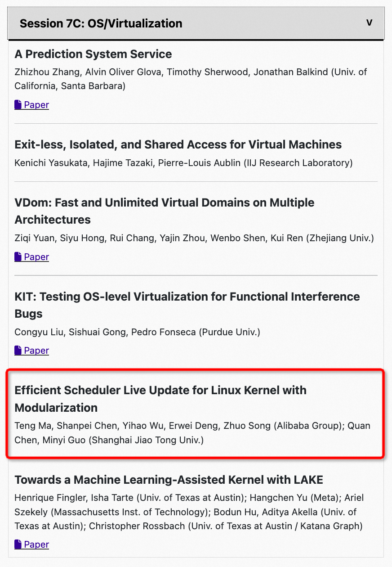Image resolution: width=392 pixels, height=567 pixels.
Task: Click the document icon next to LAKE's Paper link
Action: (x=17, y=544)
